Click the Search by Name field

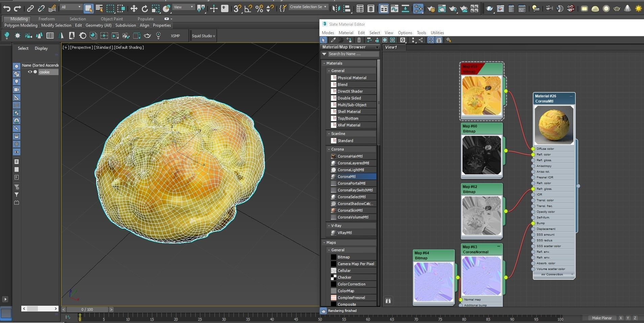[353, 54]
